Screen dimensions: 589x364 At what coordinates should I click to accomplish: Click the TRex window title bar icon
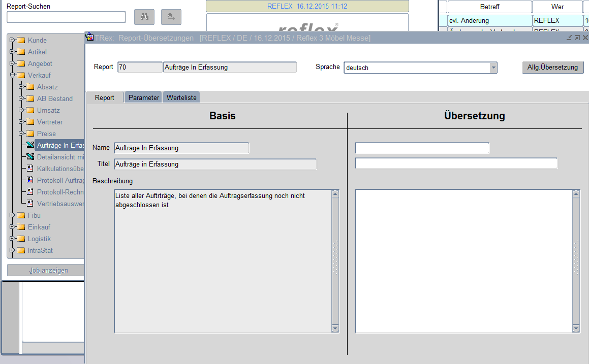90,38
